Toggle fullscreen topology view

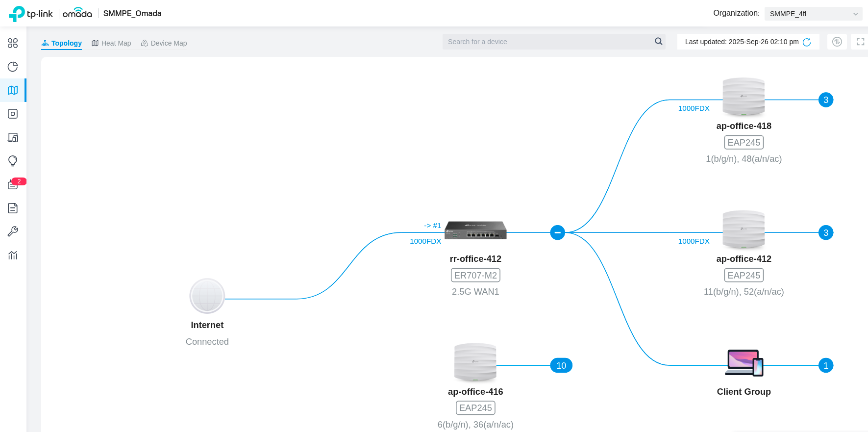(860, 42)
